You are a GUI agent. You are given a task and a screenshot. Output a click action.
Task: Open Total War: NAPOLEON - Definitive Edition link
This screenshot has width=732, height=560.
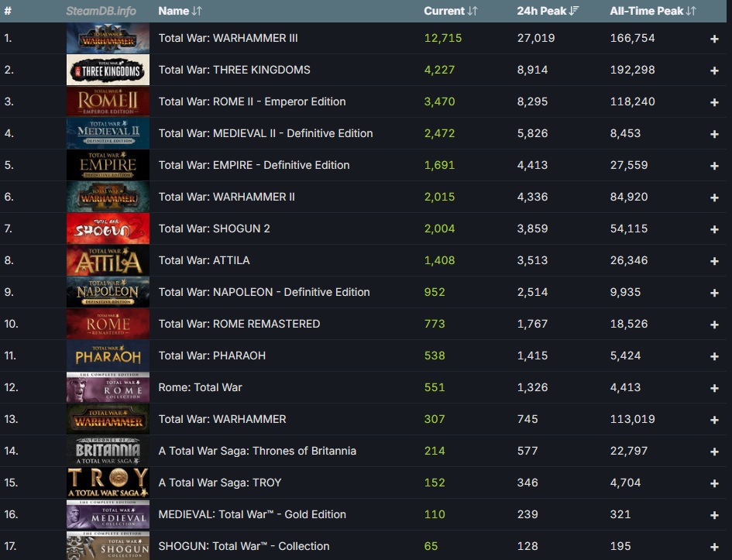coord(264,292)
